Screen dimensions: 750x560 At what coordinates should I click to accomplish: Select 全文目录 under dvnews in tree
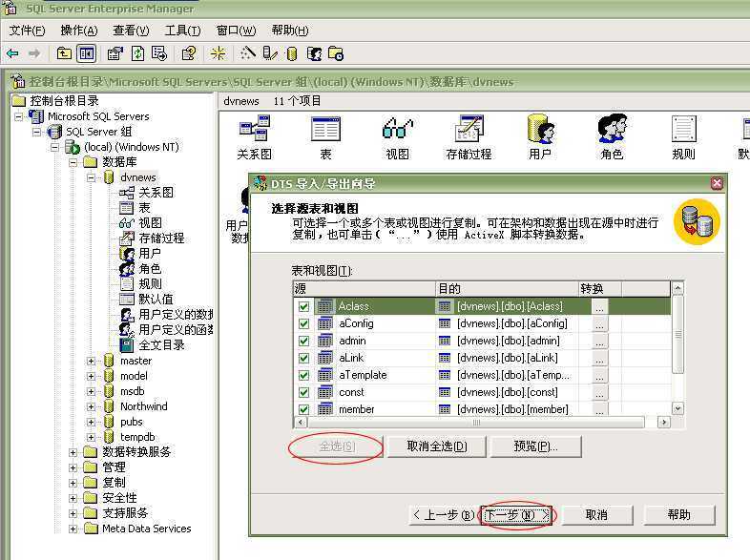[161, 345]
